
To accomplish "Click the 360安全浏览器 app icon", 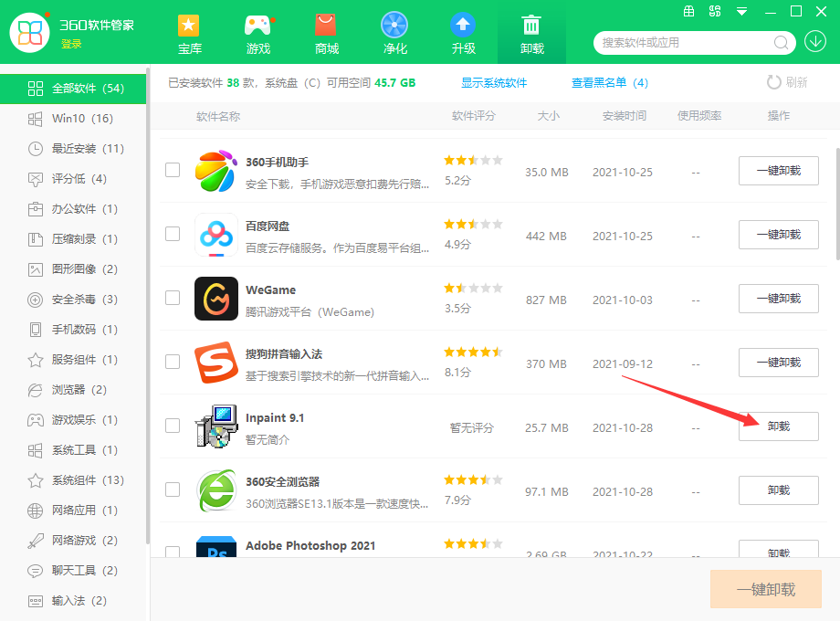I will tap(216, 490).
